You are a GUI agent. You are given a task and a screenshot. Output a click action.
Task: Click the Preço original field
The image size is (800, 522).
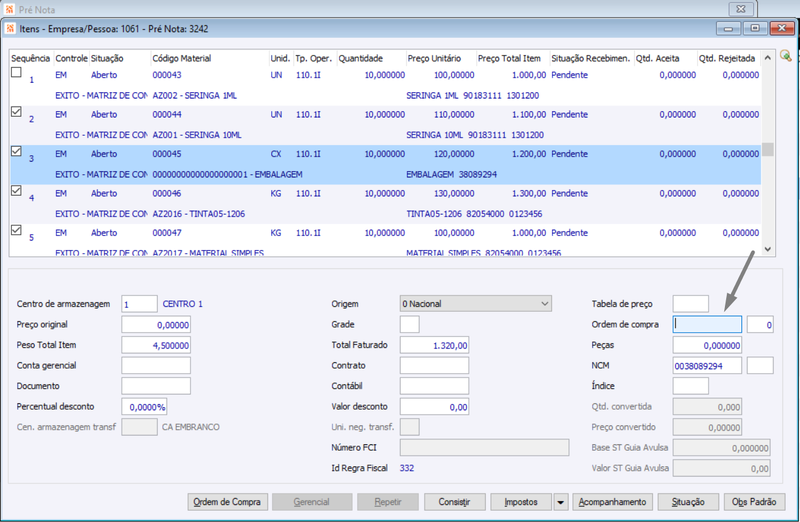tap(156, 325)
